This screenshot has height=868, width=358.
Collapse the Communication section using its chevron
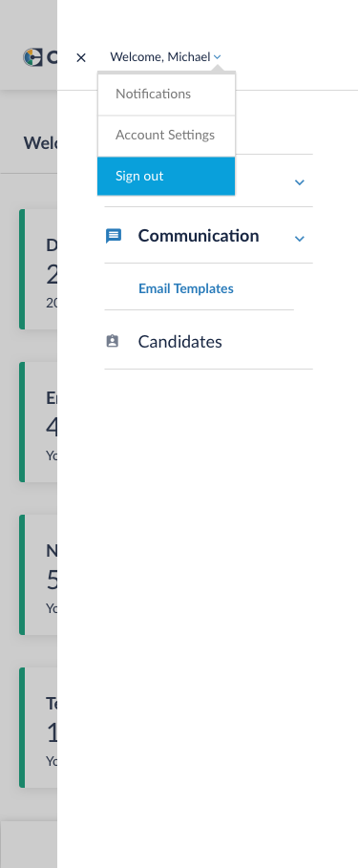pos(300,239)
